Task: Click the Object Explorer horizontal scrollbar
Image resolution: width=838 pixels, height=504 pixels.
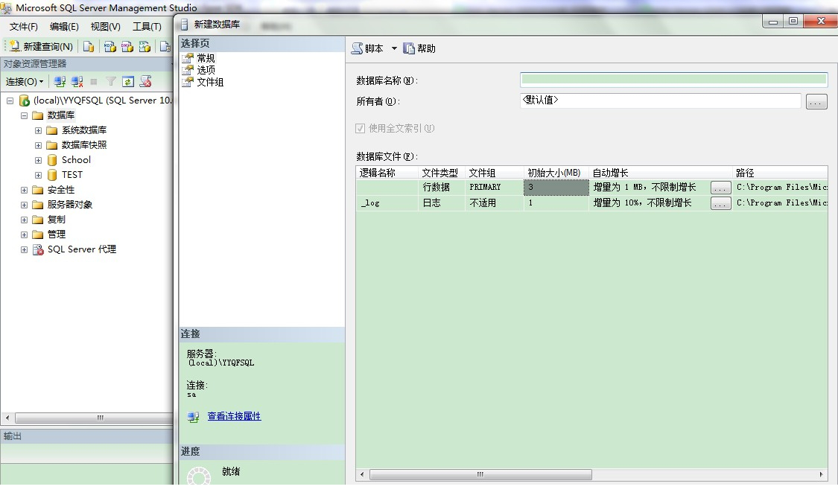Action: pyautogui.click(x=94, y=418)
